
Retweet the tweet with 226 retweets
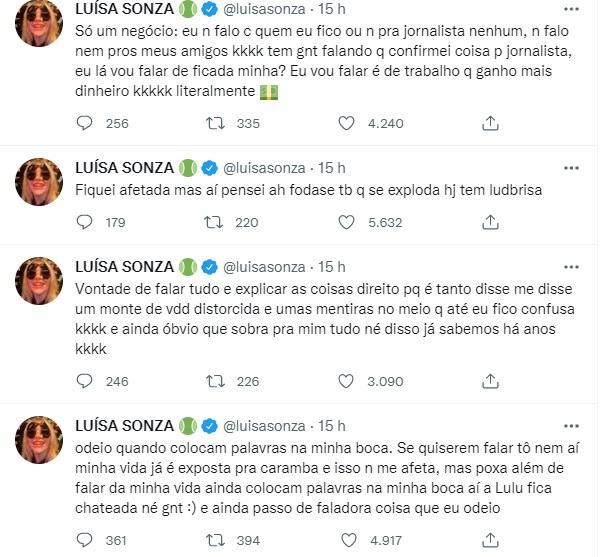(x=216, y=381)
